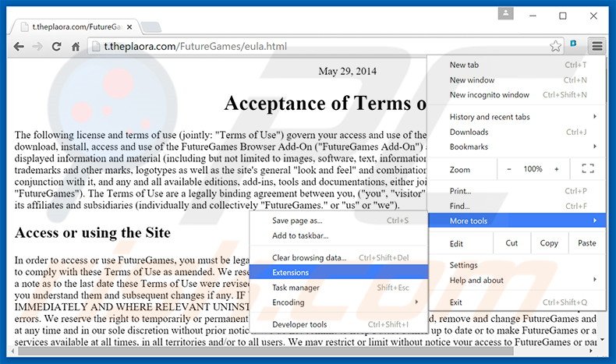Image resolution: width=616 pixels, height=364 pixels.
Task: Minimize the browser window
Action: tap(533, 16)
